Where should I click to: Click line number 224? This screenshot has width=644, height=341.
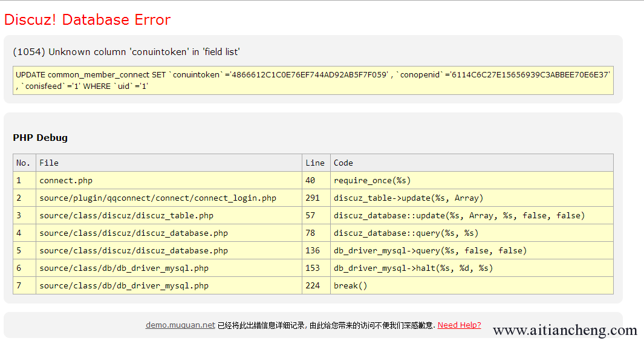tap(316, 285)
